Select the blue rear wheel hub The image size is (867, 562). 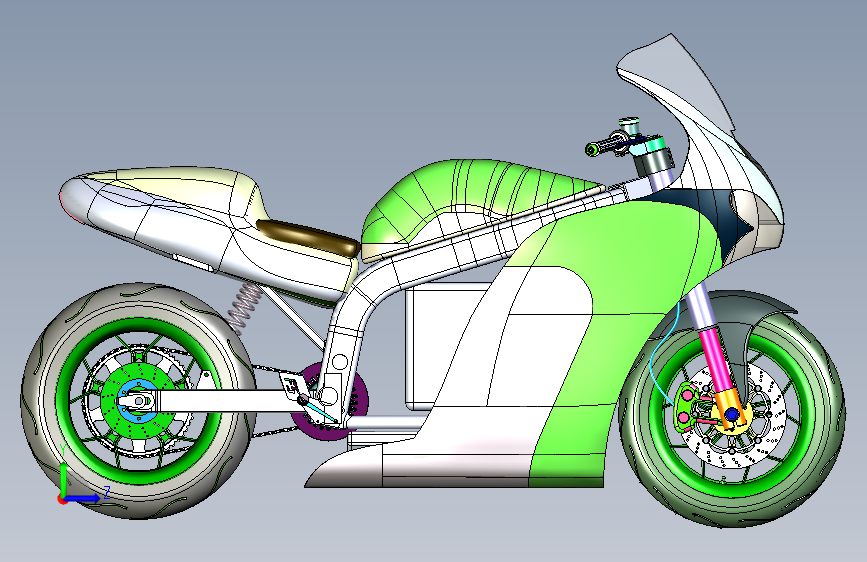click(137, 400)
